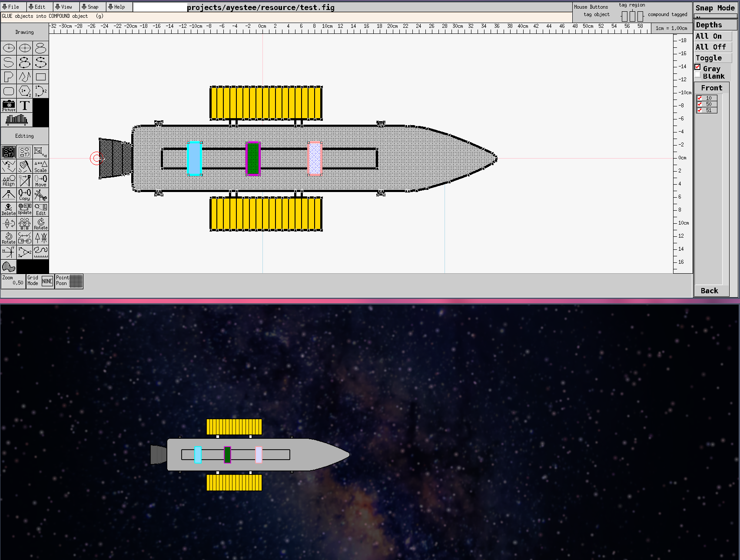This screenshot has height=560, width=740.
Task: Open the Edit menu
Action: tap(37, 7)
